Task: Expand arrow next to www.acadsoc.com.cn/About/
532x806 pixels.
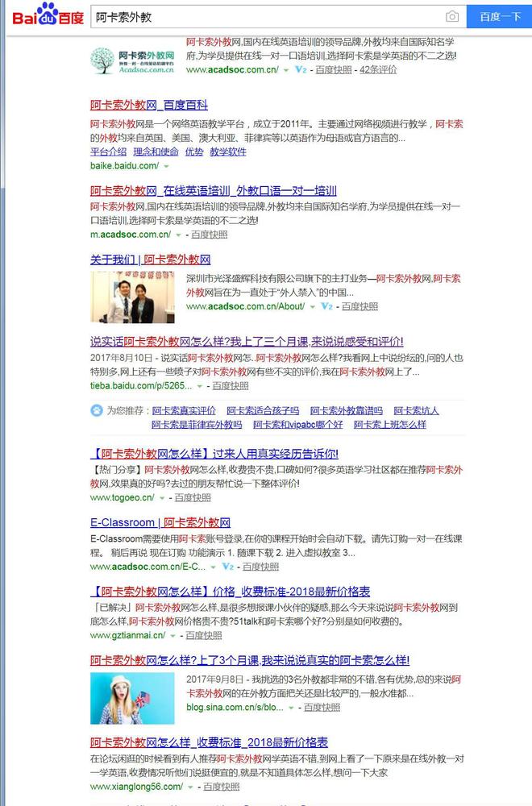Action: pos(312,307)
